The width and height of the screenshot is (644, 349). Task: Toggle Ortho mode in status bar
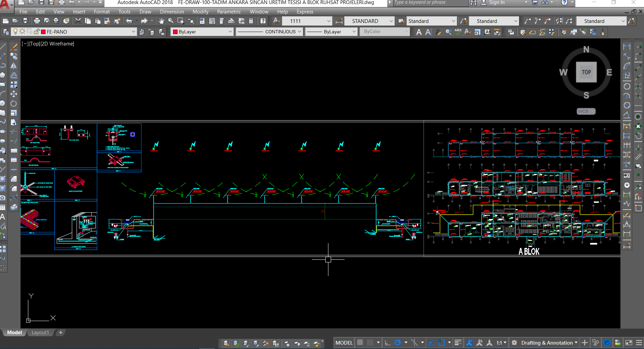[388, 343]
